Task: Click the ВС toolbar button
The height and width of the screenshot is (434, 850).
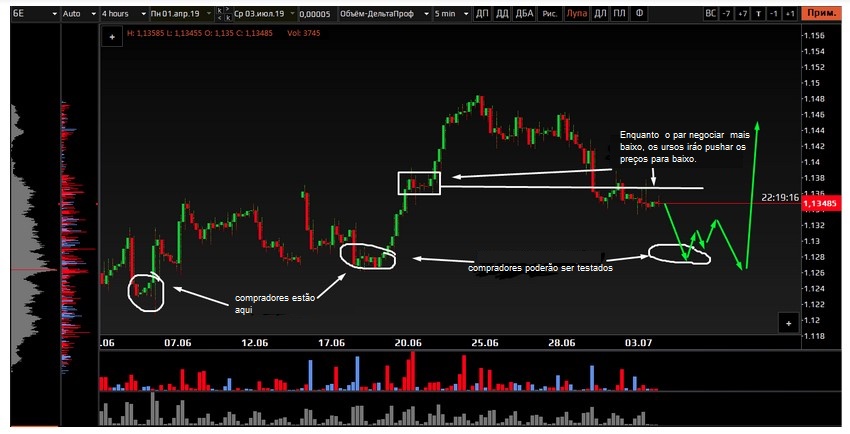Action: (x=710, y=14)
